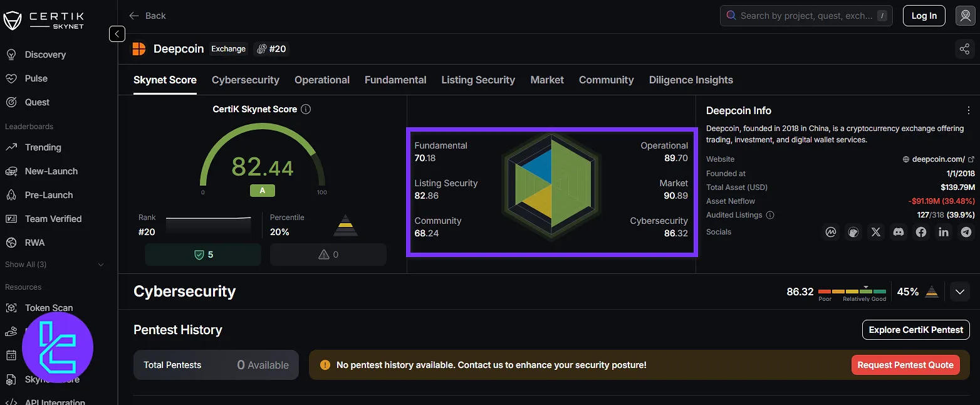980x405 pixels.
Task: Open the LinkedIn social icon
Action: pos(944,232)
